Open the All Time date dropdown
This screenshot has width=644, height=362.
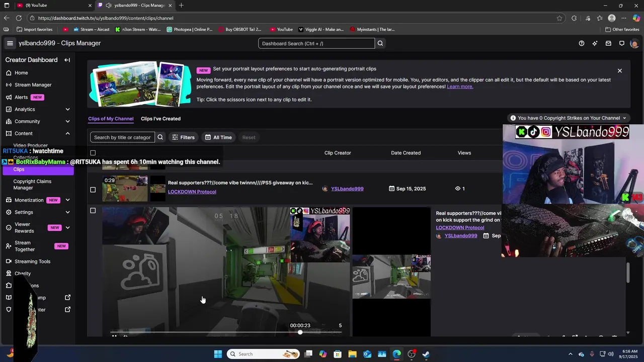(x=218, y=137)
